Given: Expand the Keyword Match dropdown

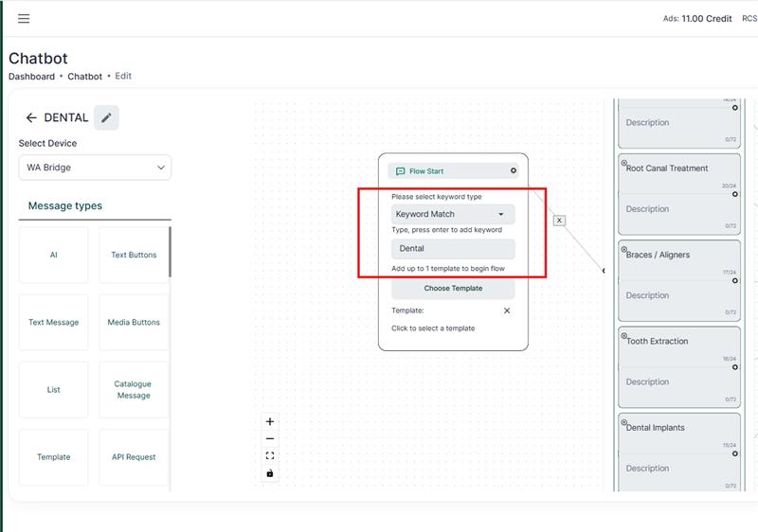Looking at the screenshot, I should [x=453, y=214].
